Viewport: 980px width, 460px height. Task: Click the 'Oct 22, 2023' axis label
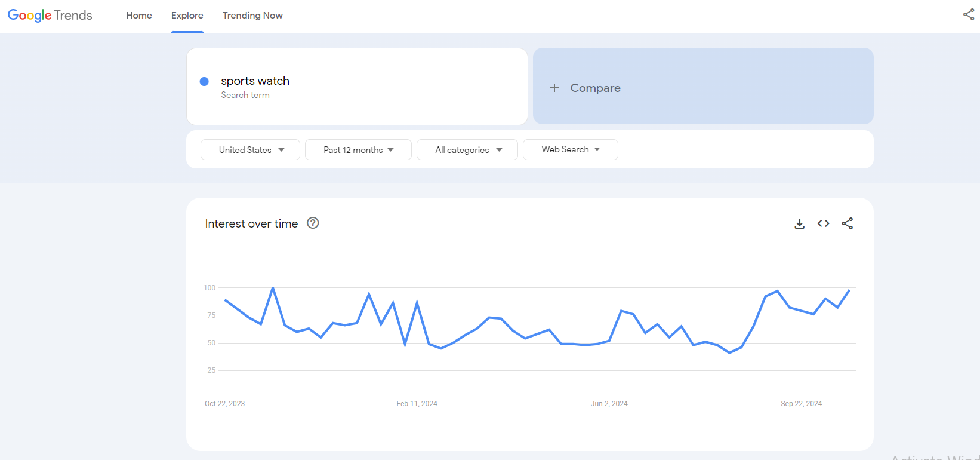224,404
